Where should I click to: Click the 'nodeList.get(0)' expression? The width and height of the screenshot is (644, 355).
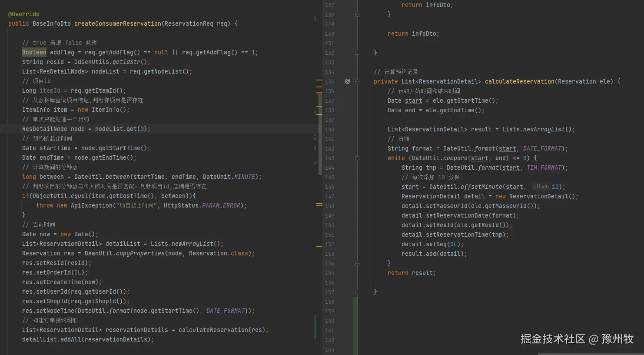(121, 129)
